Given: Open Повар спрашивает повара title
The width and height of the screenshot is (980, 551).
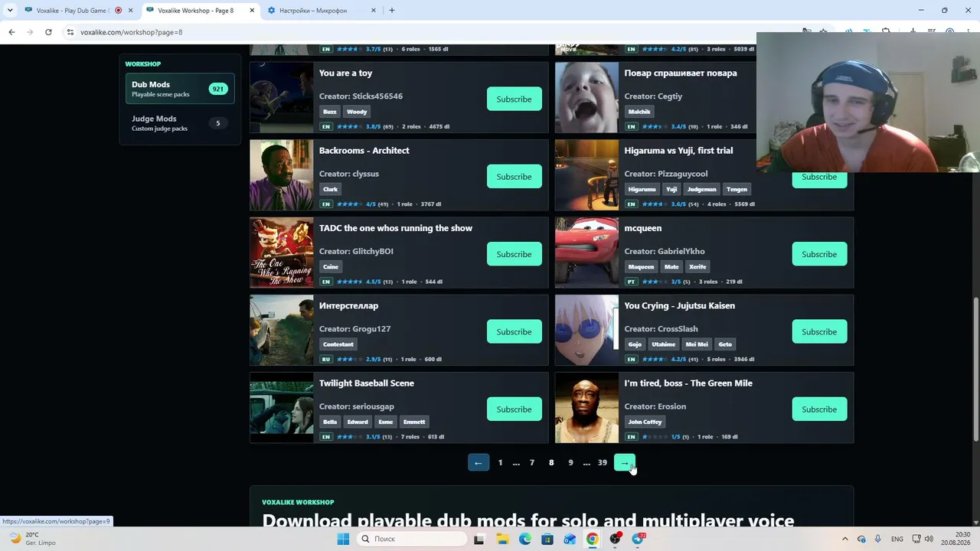Looking at the screenshot, I should pos(681,73).
